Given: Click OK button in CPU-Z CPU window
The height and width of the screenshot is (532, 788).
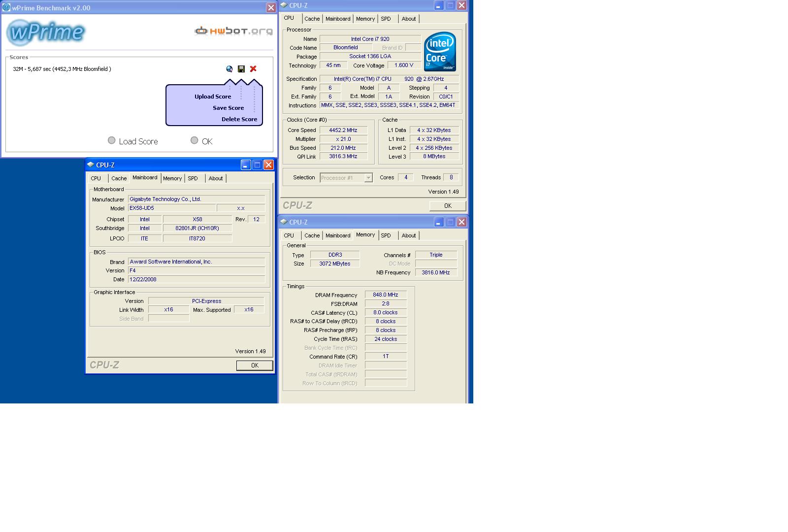Looking at the screenshot, I should pyautogui.click(x=448, y=206).
